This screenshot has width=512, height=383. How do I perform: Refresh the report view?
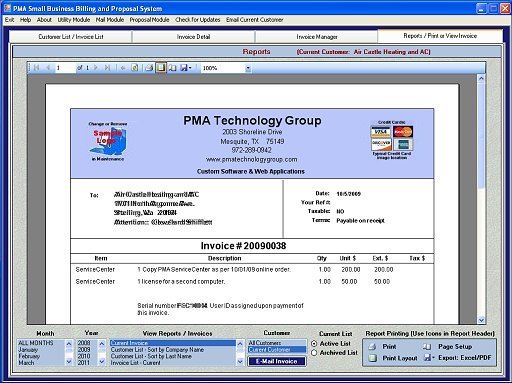[134, 68]
